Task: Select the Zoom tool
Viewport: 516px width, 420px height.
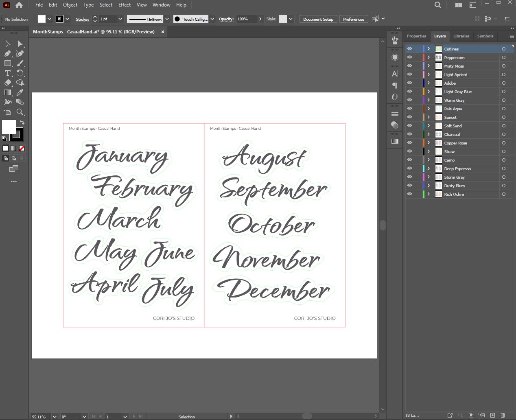Action: (x=20, y=112)
